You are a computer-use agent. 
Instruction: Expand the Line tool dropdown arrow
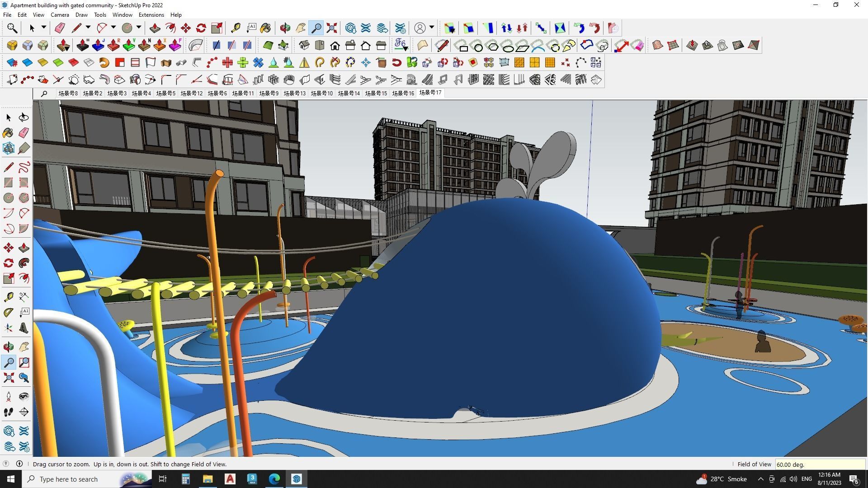[88, 28]
